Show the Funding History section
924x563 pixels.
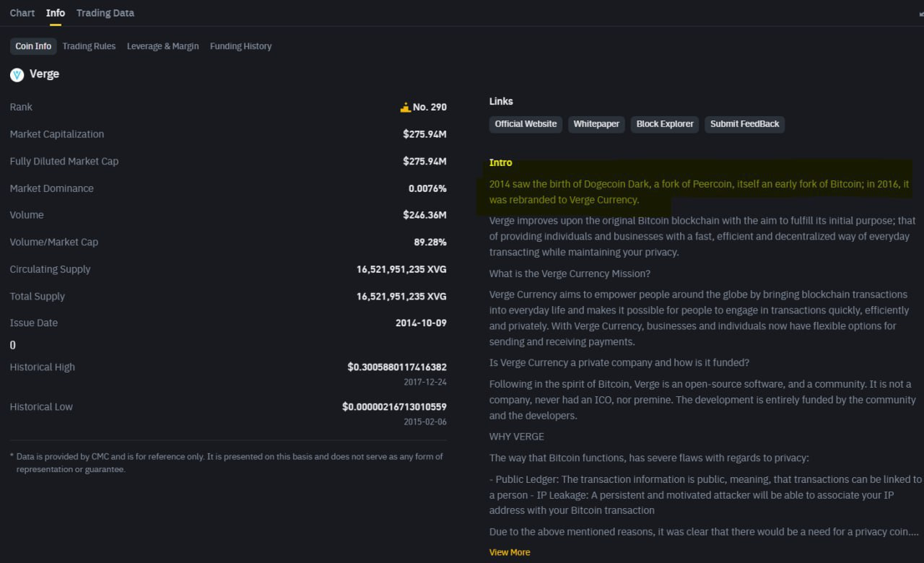click(x=240, y=46)
